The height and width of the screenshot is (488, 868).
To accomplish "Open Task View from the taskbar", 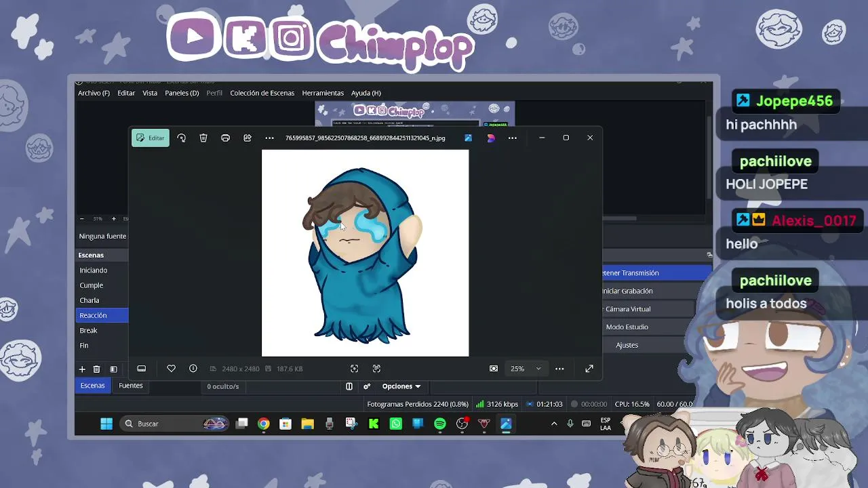I will 242,424.
